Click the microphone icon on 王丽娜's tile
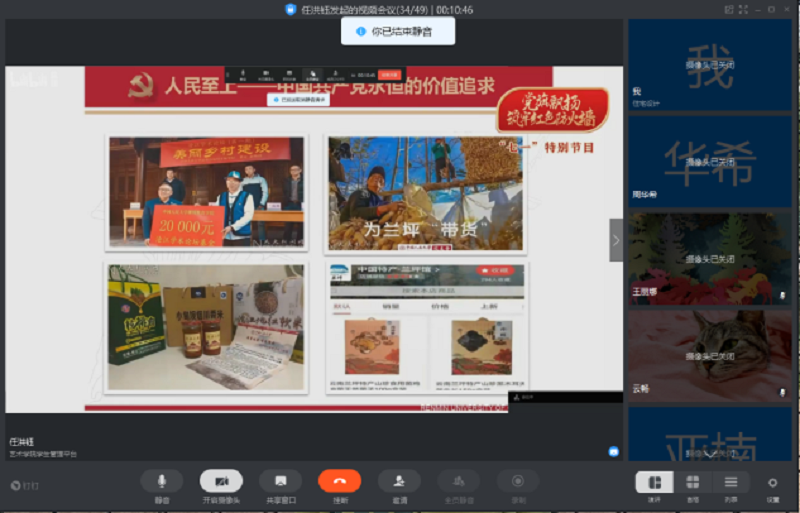The width and height of the screenshot is (800, 513). click(783, 296)
